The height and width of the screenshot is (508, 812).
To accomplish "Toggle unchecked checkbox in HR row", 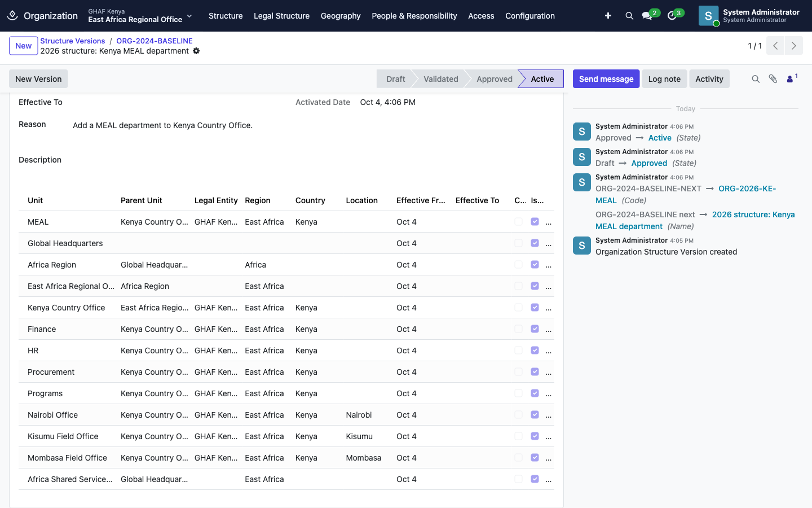I will click(518, 351).
